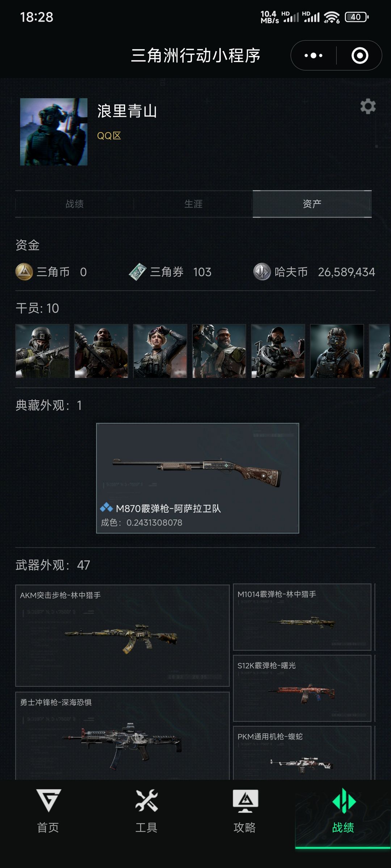Select the 资产 tab
The width and height of the screenshot is (391, 868).
(312, 204)
